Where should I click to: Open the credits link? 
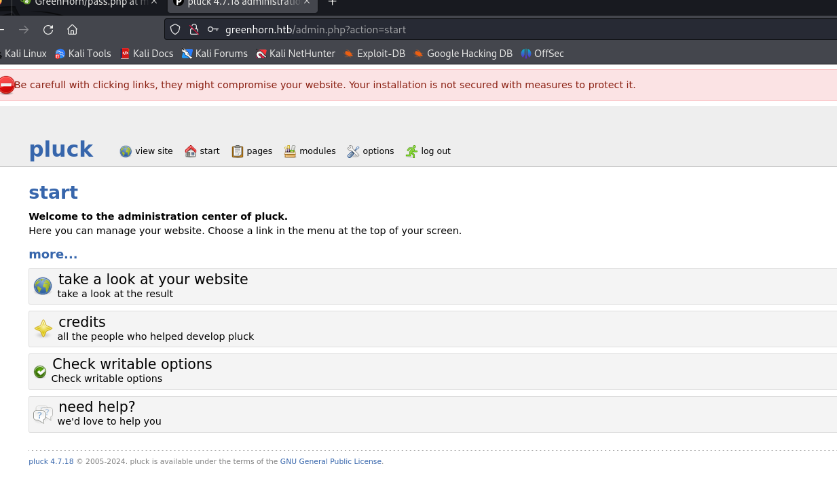[x=82, y=322]
